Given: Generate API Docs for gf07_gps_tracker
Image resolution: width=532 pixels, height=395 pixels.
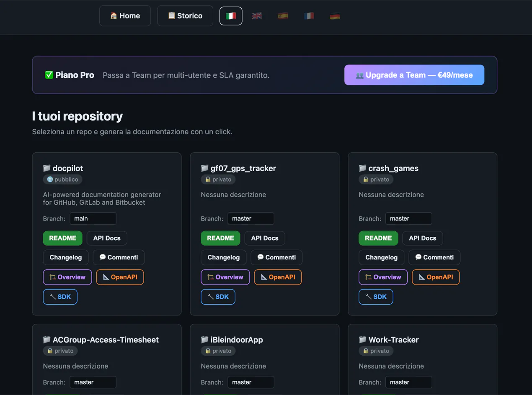Looking at the screenshot, I should point(265,238).
